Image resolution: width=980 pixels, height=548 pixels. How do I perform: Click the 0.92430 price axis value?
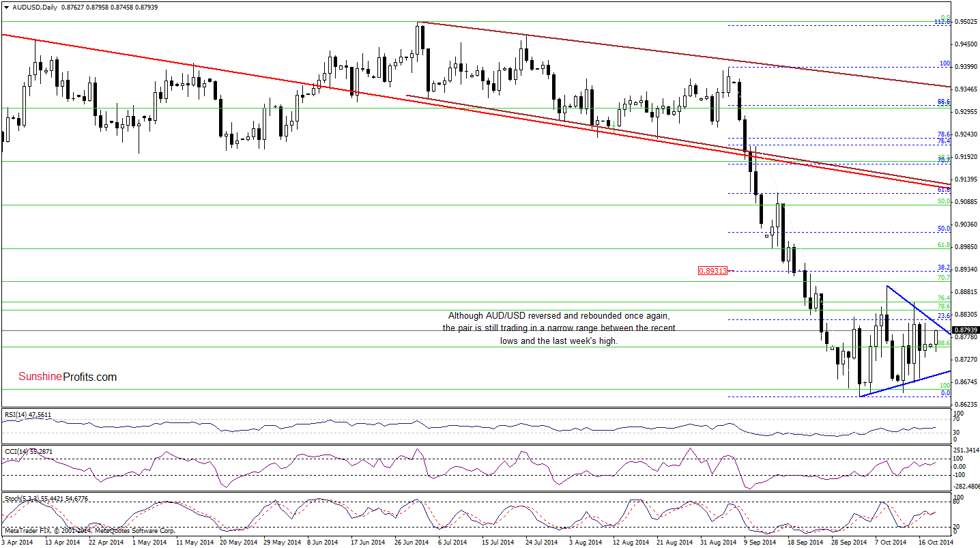(964, 134)
